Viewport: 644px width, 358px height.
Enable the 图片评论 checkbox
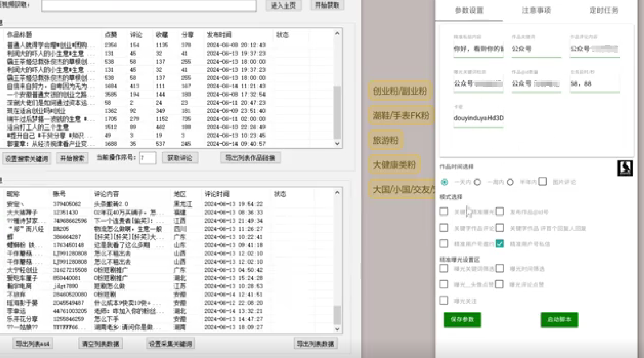[542, 181]
